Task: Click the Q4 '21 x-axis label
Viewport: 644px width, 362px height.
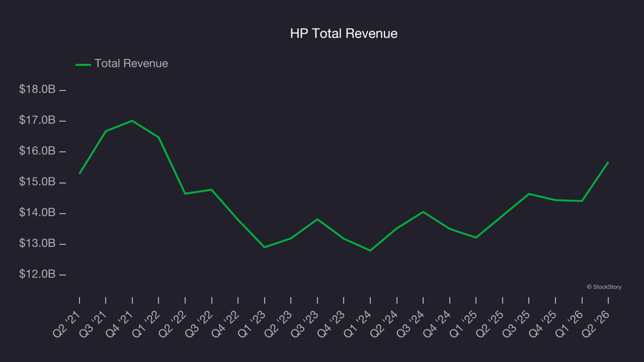Action: 120,323
